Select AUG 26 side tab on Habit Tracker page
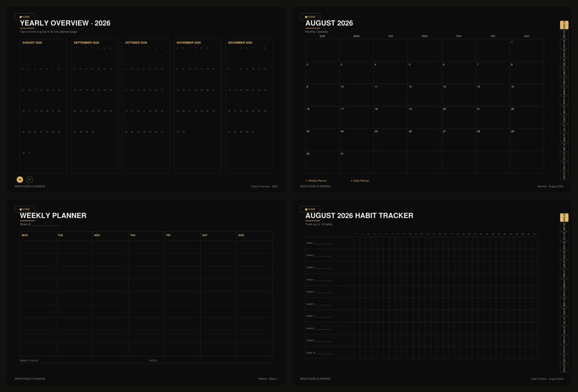 (x=564, y=217)
